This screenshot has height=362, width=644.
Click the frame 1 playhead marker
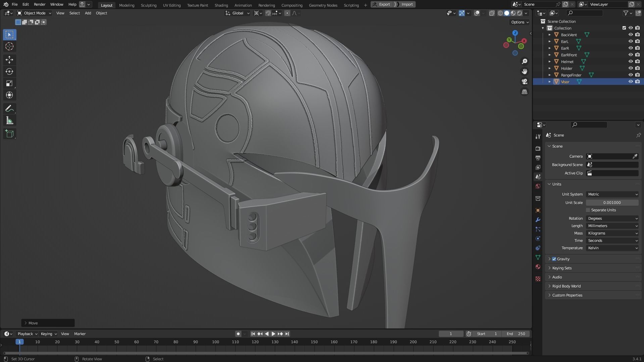point(19,342)
